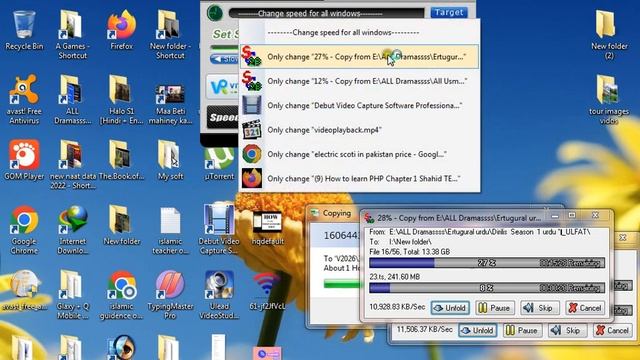Screen dimensions: 640x360
Task: Skip file in the background copy window
Action: 567,330
